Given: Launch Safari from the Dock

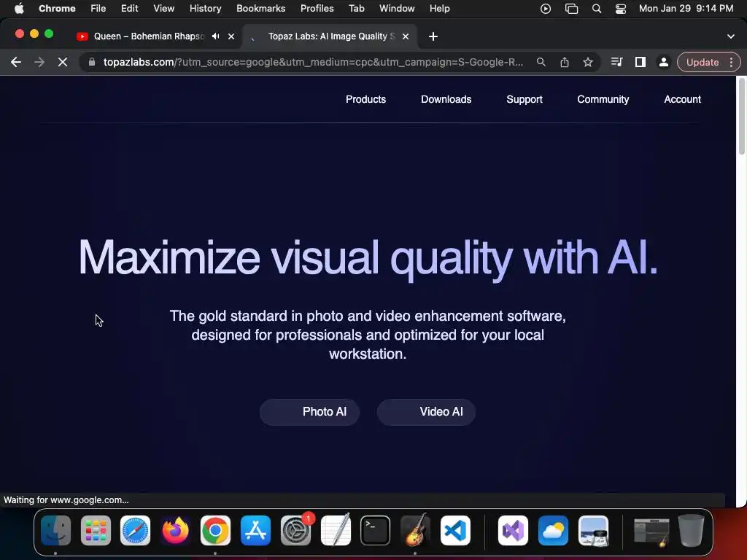Looking at the screenshot, I should 135,531.
